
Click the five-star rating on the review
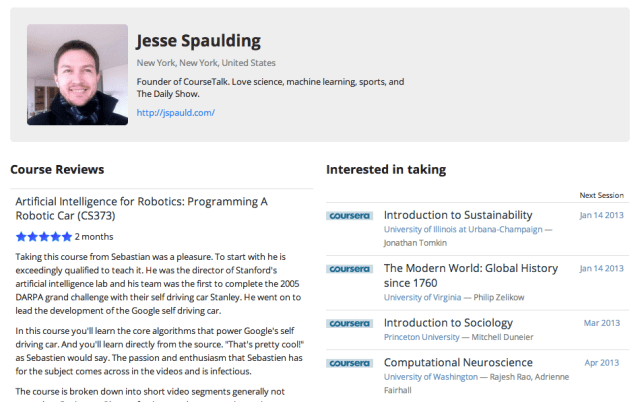pyautogui.click(x=43, y=237)
